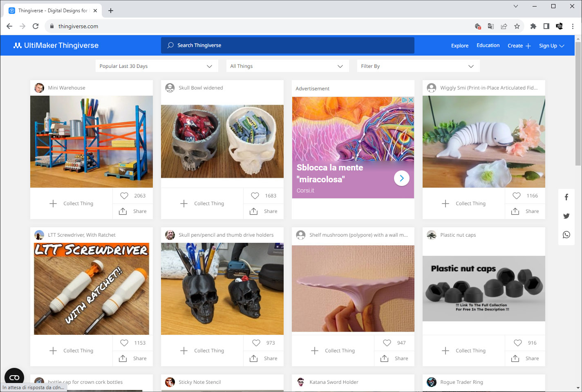The height and width of the screenshot is (392, 582).
Task: Open the Popular Last 30 Days dropdown
Action: point(156,66)
